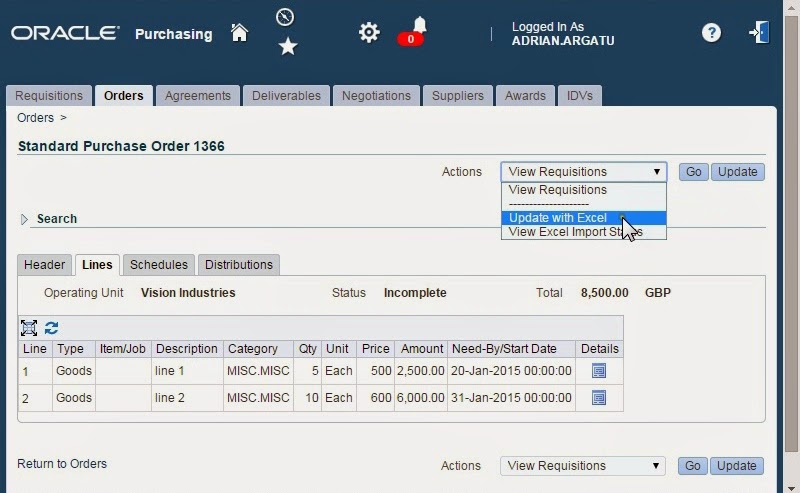Click the Incomplete status value
Viewport: 800px width, 493px height.
415,293
